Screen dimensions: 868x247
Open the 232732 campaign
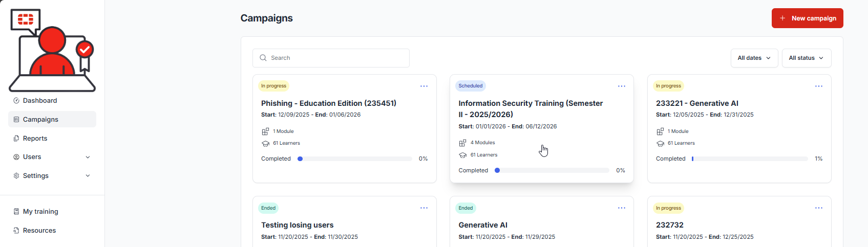point(670,225)
